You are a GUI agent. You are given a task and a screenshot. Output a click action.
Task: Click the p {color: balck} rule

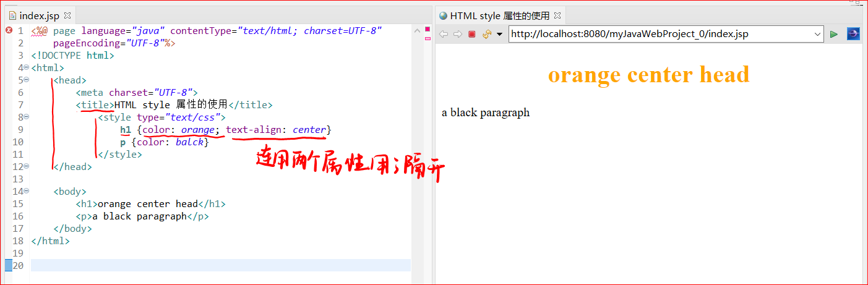coord(165,142)
